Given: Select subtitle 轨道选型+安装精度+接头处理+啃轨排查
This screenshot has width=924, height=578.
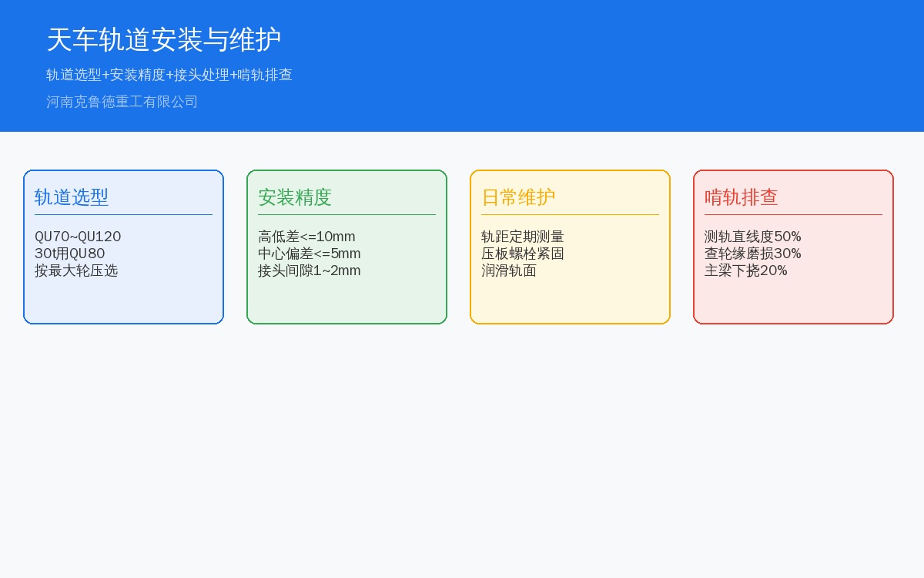Looking at the screenshot, I should (169, 75).
